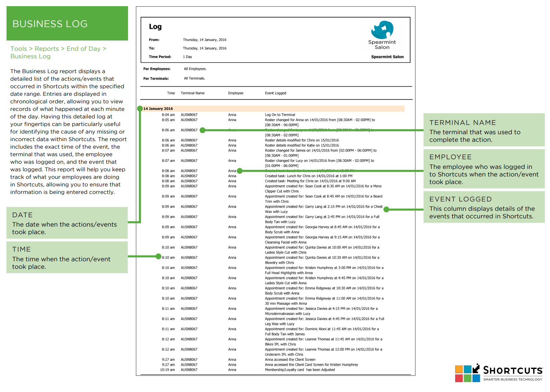Click 'Roster details modified for Katie on 15/01/2016'
The height and width of the screenshot is (392, 550).
pyautogui.click(x=302, y=146)
